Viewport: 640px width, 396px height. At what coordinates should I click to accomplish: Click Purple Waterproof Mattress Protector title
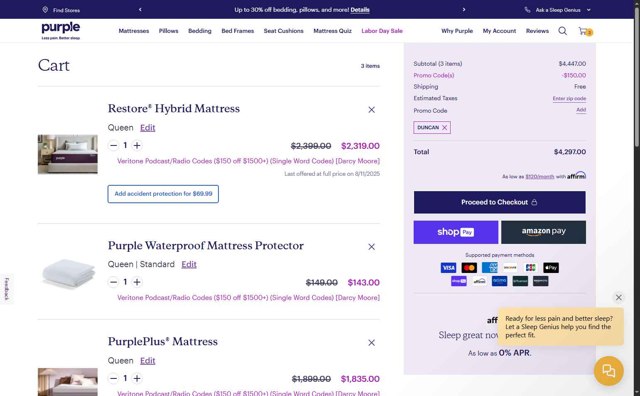(x=206, y=246)
